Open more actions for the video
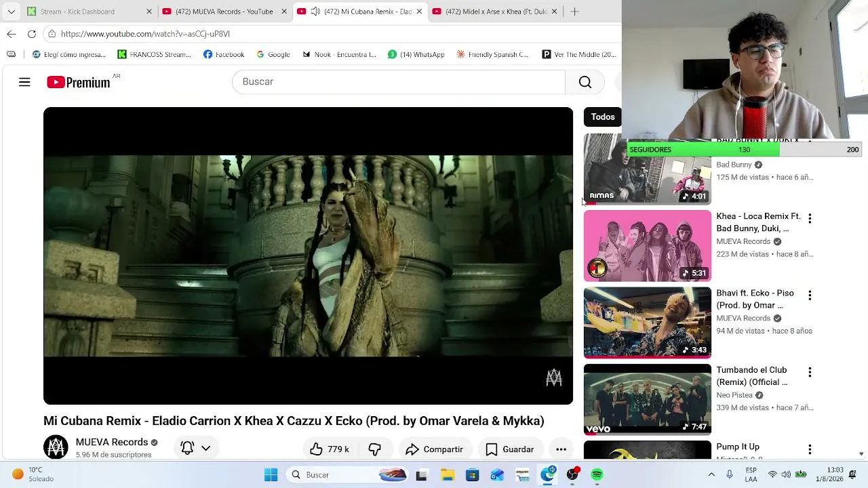Screen dimensions: 868x488 pyautogui.click(x=561, y=449)
